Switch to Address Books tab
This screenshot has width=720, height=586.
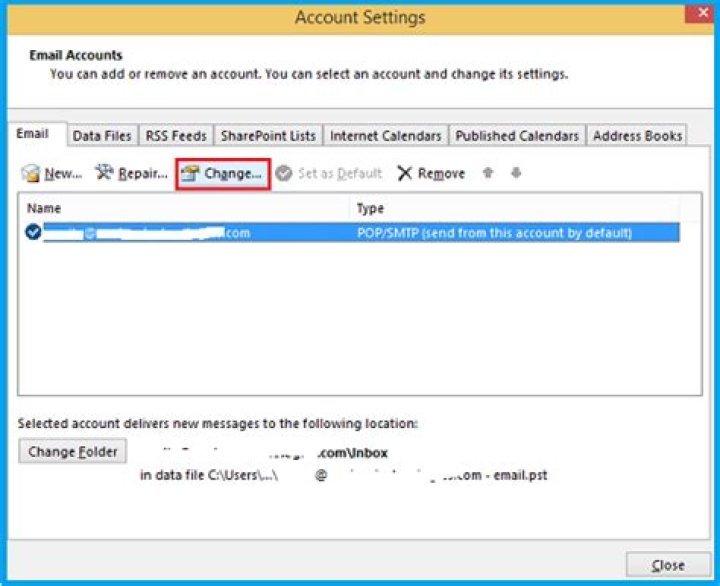[x=637, y=136]
